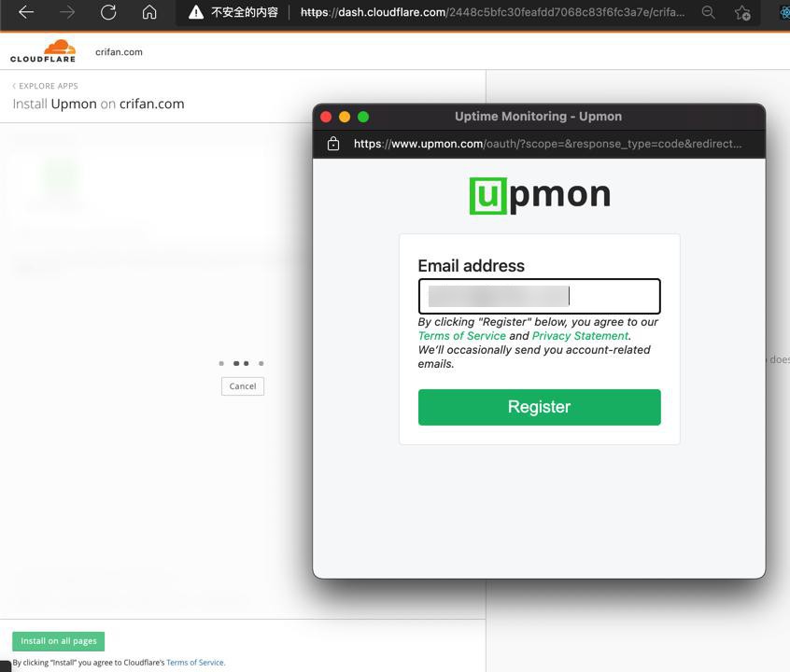Add page to favorites star icon
Viewport: 790px width, 672px height.
coord(742,12)
